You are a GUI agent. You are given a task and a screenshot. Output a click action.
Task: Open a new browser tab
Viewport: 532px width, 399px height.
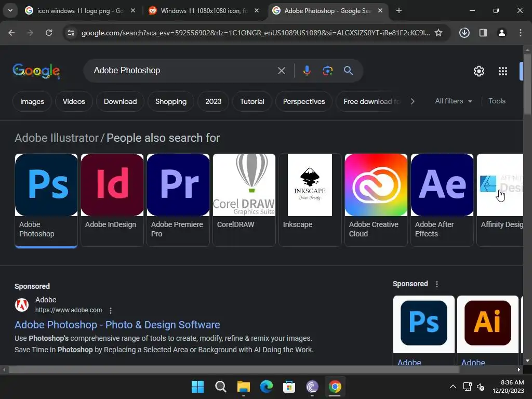(399, 10)
